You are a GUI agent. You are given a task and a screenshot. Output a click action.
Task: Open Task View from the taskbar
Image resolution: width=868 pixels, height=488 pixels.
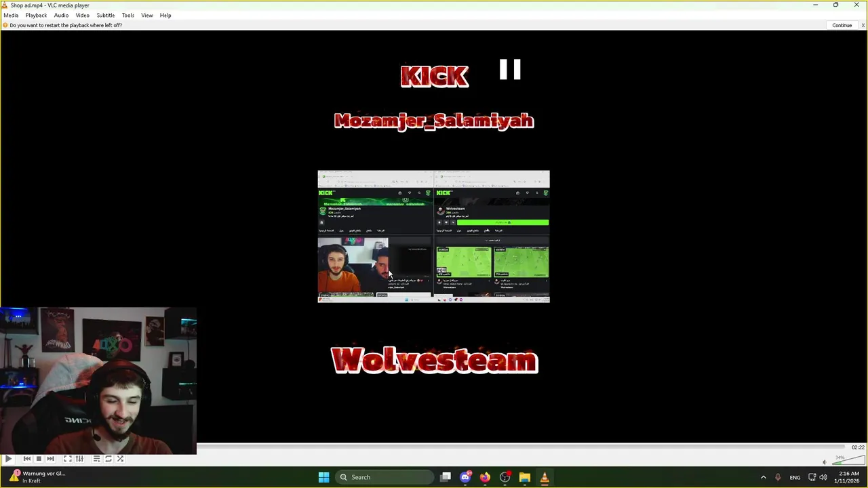click(446, 477)
